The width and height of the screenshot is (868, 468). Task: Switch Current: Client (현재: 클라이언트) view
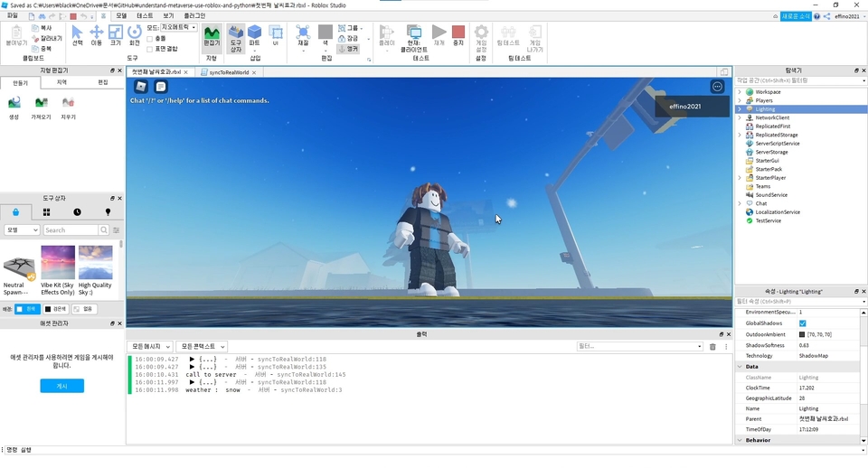point(414,38)
